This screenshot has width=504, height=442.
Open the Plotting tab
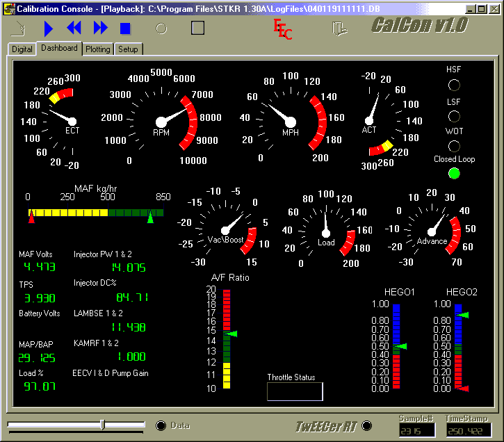coord(98,49)
